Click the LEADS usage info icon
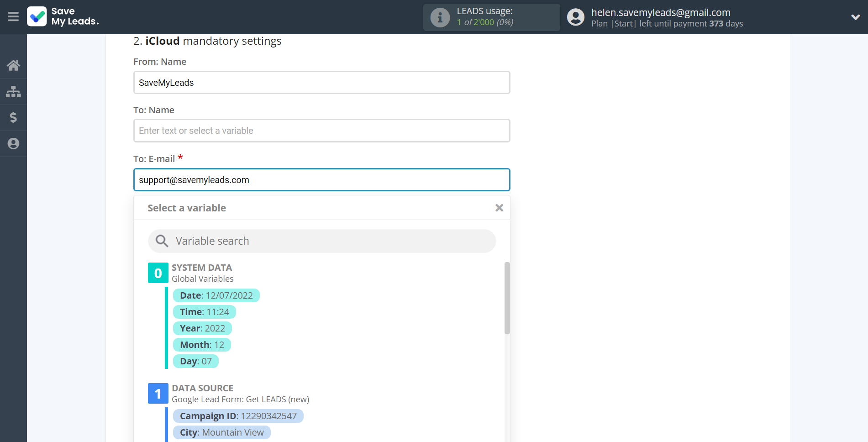Viewport: 868px width, 442px height. coord(440,17)
